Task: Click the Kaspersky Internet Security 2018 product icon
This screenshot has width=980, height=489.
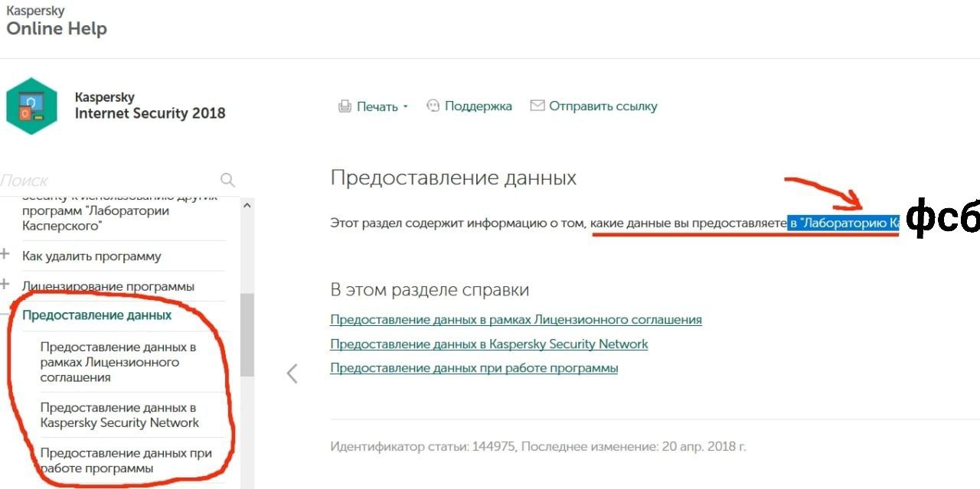Action: [x=32, y=106]
